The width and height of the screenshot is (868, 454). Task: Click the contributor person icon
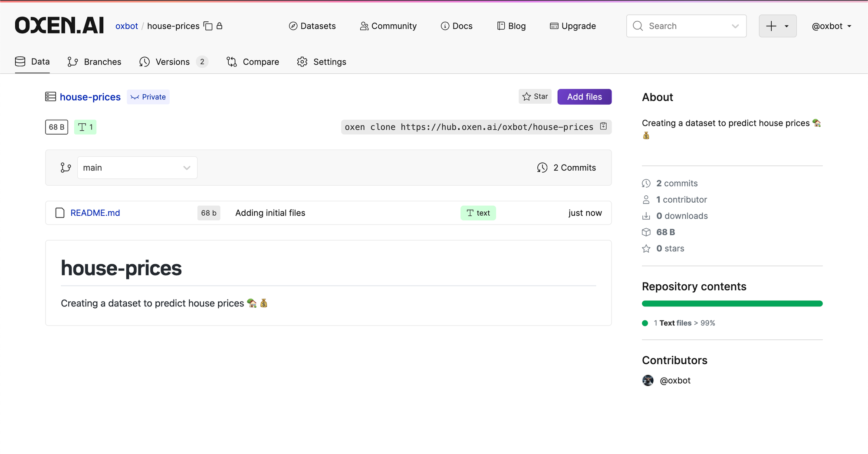[646, 200]
